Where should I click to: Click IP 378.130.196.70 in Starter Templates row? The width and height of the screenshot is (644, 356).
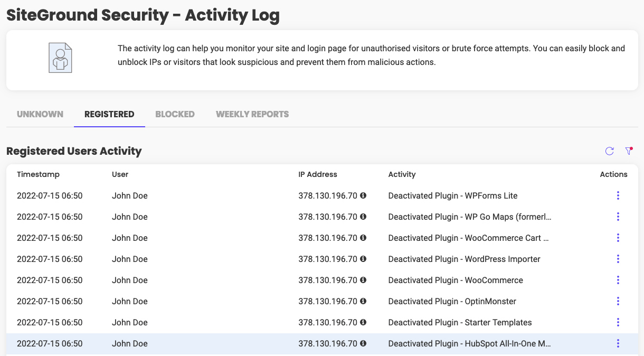(x=328, y=322)
